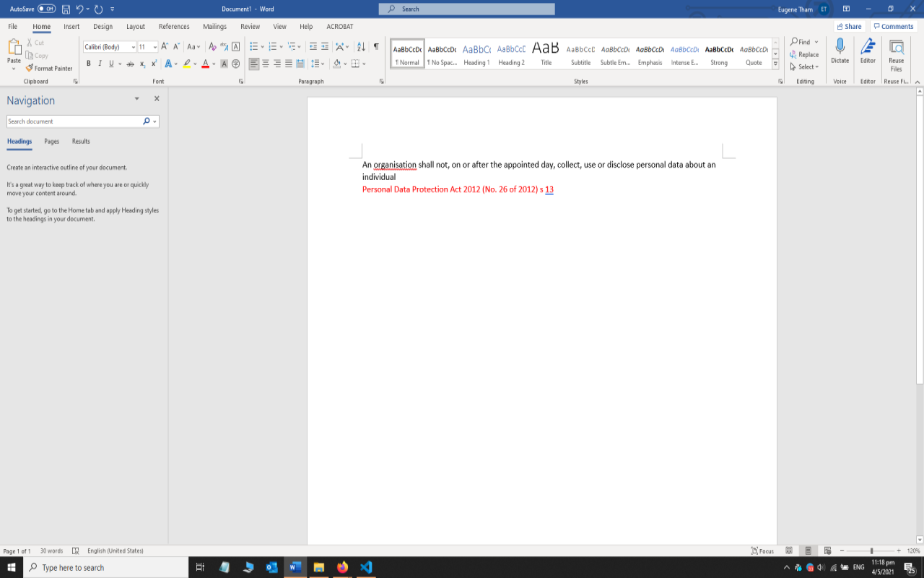Click the Replace button in Editing group
The height and width of the screenshot is (578, 924).
pos(804,54)
